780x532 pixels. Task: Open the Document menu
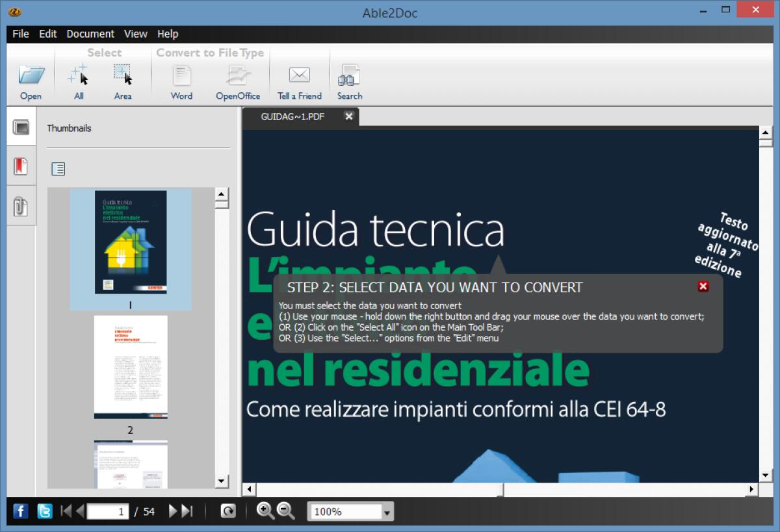90,34
